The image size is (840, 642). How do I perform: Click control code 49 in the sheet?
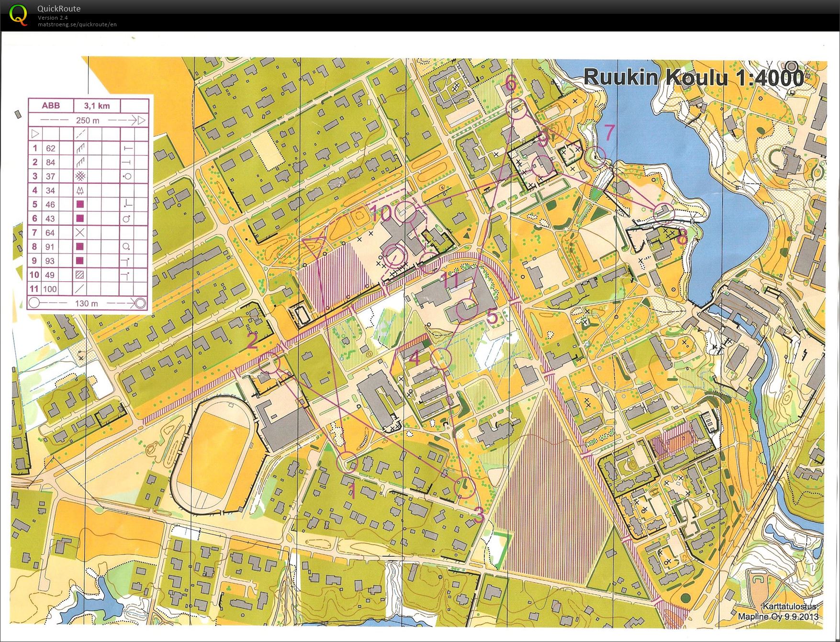tap(50, 275)
